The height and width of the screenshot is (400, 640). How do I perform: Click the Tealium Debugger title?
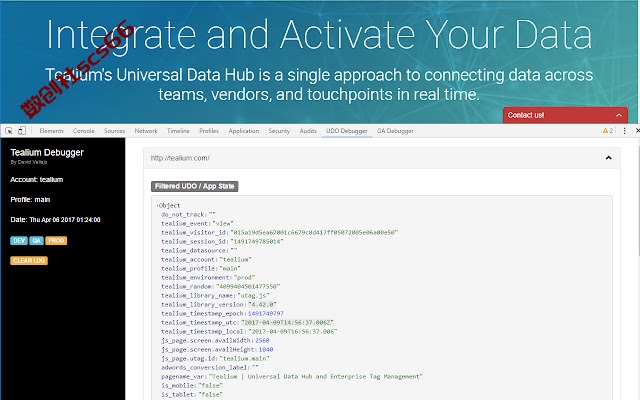coord(47,153)
